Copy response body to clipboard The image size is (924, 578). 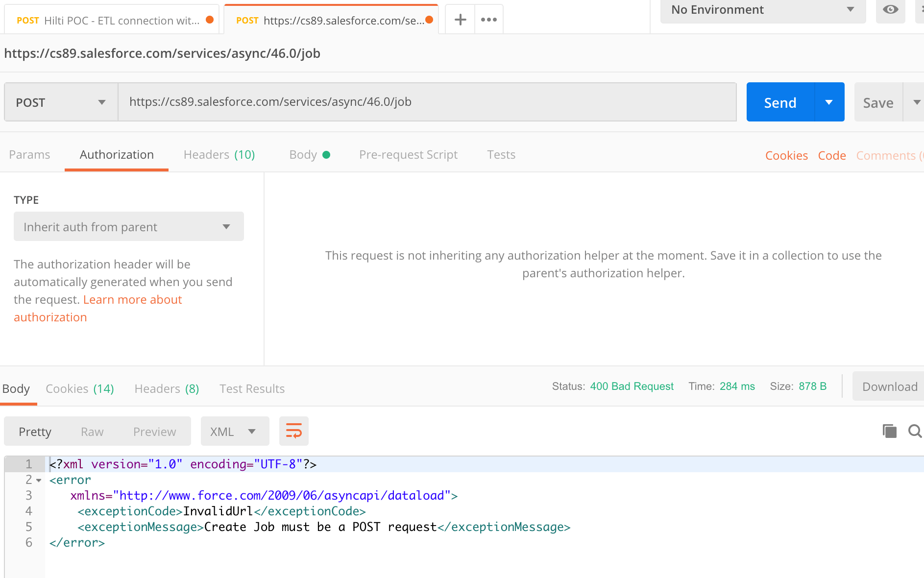(889, 431)
